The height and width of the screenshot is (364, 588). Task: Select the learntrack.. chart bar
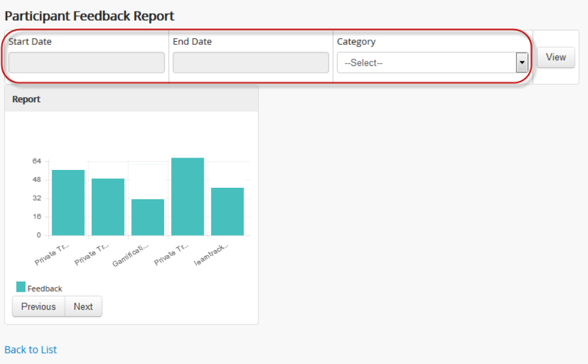click(227, 211)
